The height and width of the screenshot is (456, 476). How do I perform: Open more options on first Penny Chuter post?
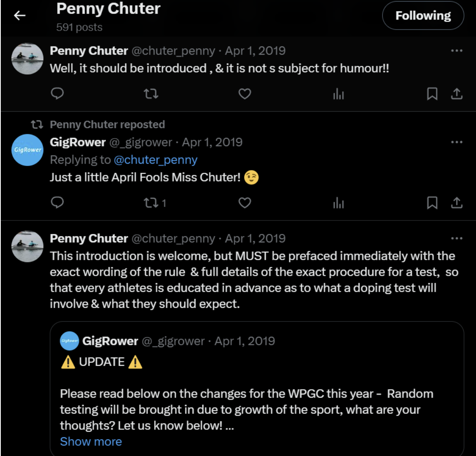[x=457, y=51]
